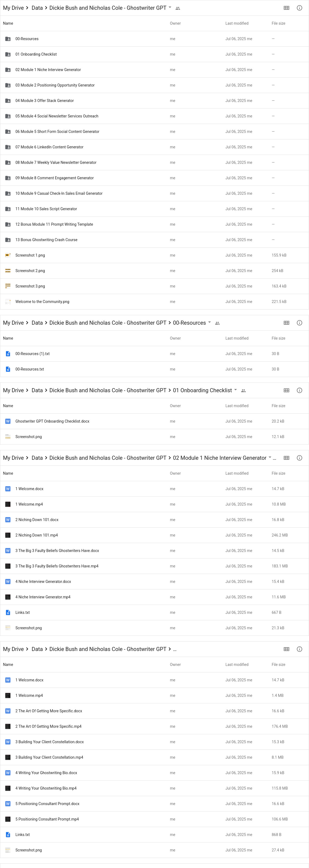The image size is (309, 868).
Task: Select 1 Welcome.mp4 sized 10.8 MB
Action: click(29, 504)
